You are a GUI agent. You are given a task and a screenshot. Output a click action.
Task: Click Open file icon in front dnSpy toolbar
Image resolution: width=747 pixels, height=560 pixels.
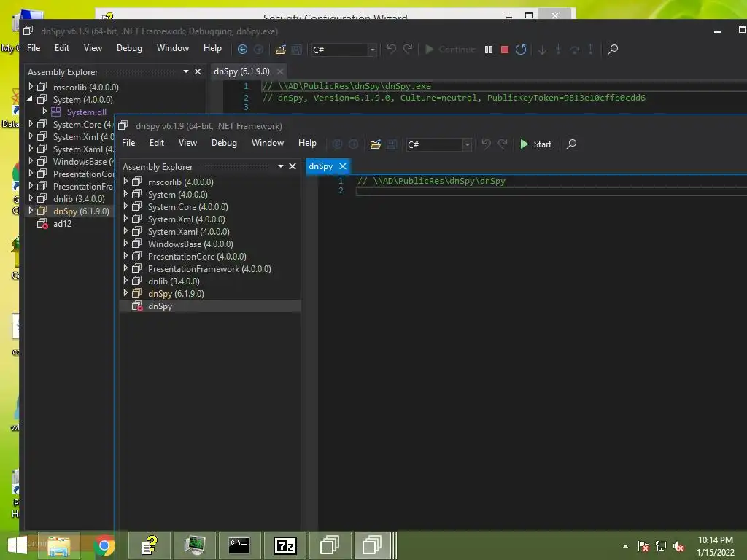pos(376,144)
